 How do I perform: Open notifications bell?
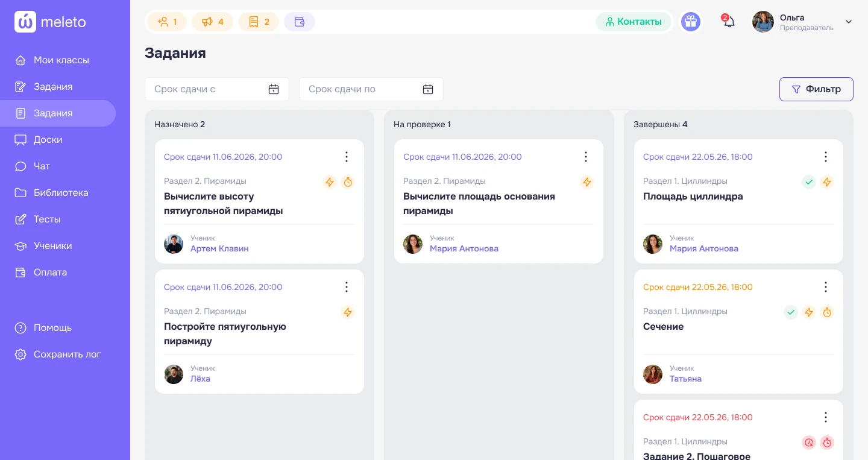pos(729,22)
